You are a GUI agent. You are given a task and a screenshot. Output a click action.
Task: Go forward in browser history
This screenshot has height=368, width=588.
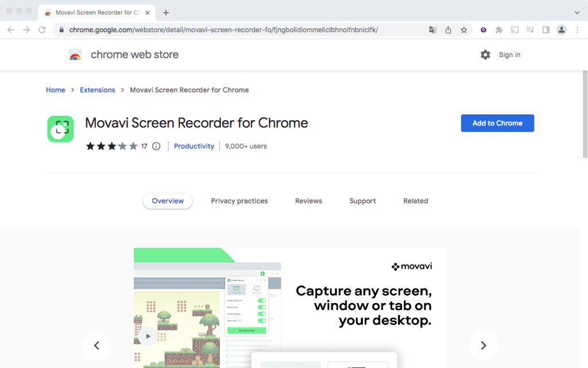click(x=26, y=30)
